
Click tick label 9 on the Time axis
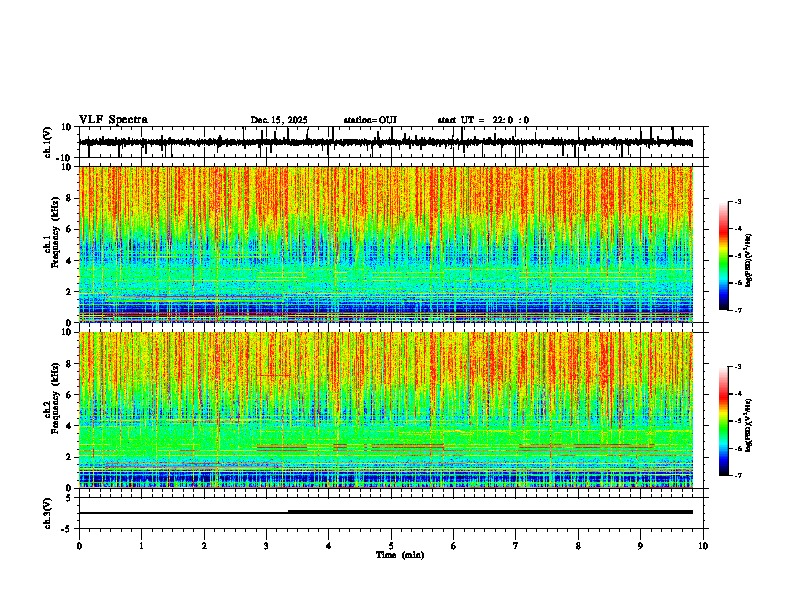pos(640,546)
